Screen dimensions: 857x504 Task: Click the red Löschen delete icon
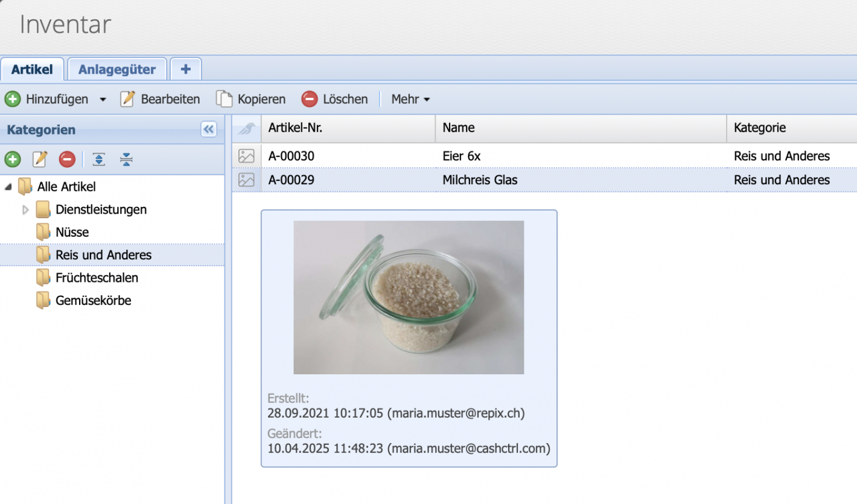pos(310,99)
